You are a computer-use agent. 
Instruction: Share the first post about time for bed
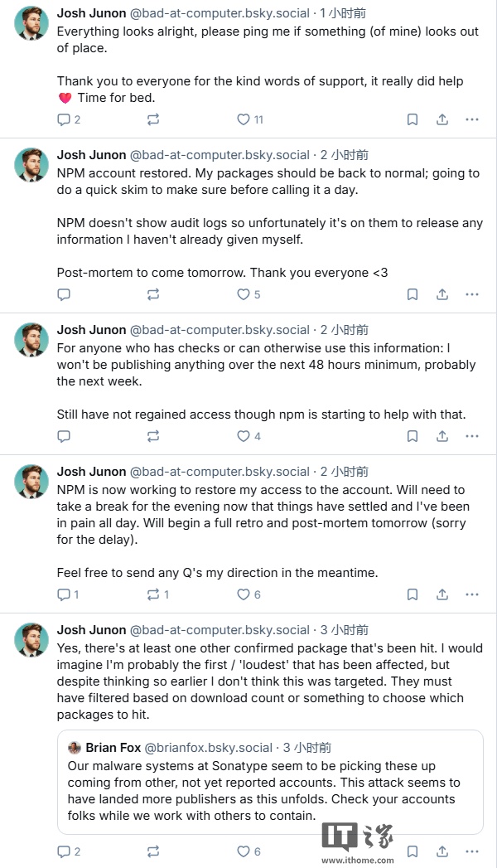[442, 119]
